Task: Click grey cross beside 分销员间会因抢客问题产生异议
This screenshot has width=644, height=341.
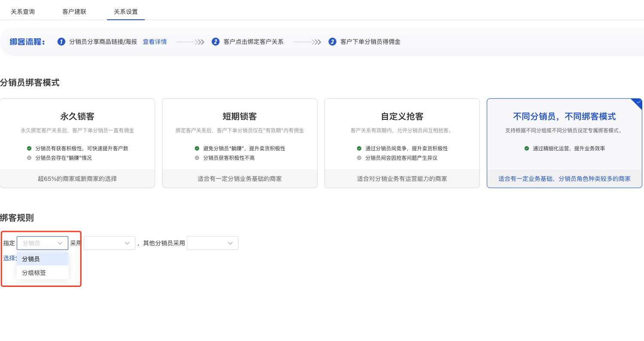Action: coord(359,158)
